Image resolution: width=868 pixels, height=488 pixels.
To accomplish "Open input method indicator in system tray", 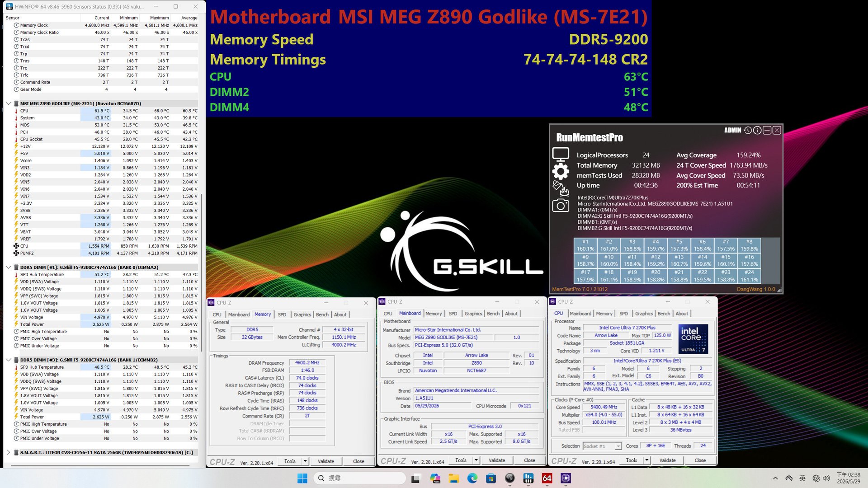I will (x=802, y=478).
